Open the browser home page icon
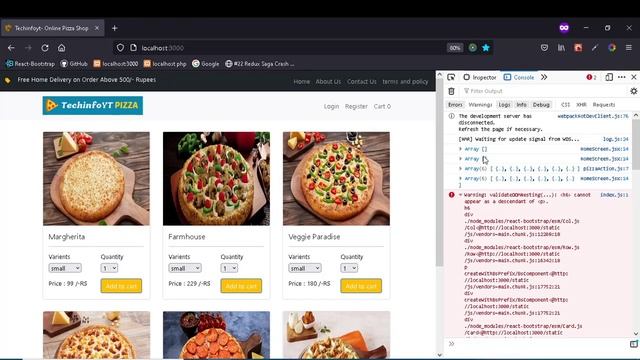Image resolution: width=640 pixels, height=360 pixels. (x=62, y=48)
